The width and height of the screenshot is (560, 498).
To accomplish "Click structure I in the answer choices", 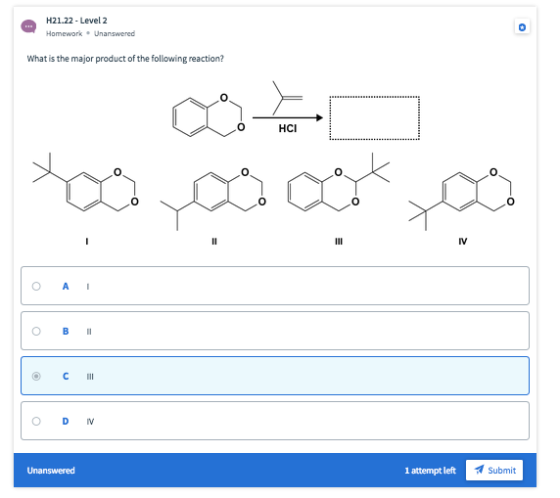I will point(86,183).
